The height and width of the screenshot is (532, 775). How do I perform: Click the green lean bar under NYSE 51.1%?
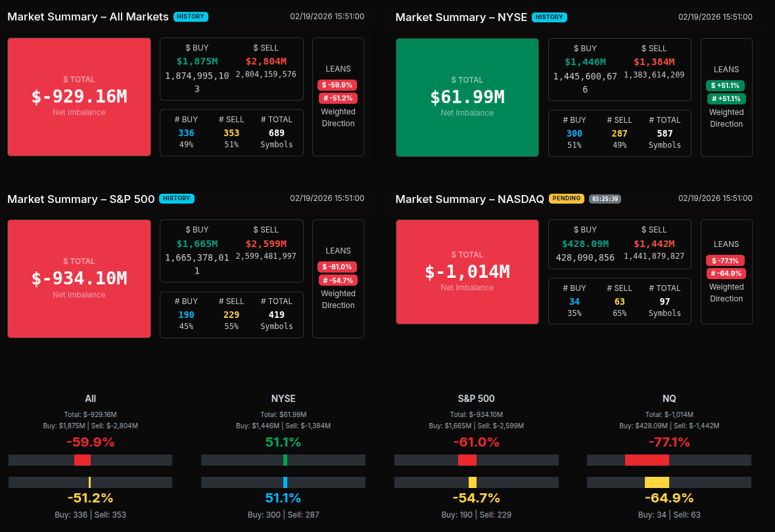pyautogui.click(x=285, y=460)
